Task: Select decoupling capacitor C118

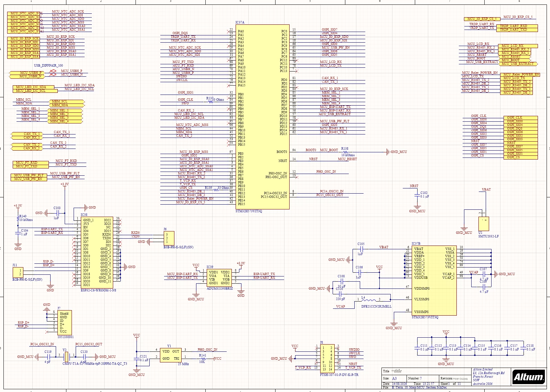Action: point(524,347)
